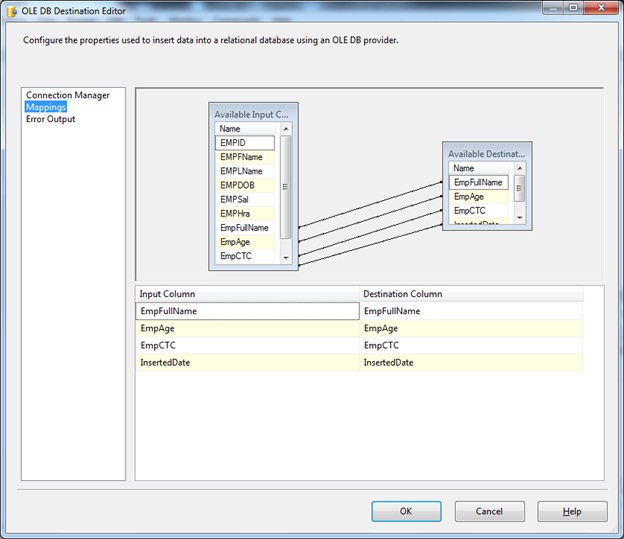Select EMPHra input column

[245, 214]
